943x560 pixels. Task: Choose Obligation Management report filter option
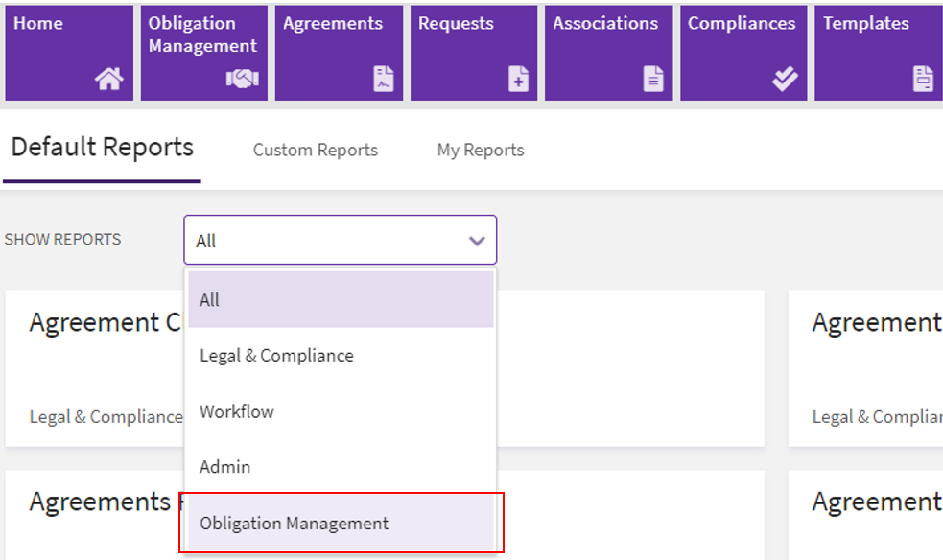tap(340, 524)
